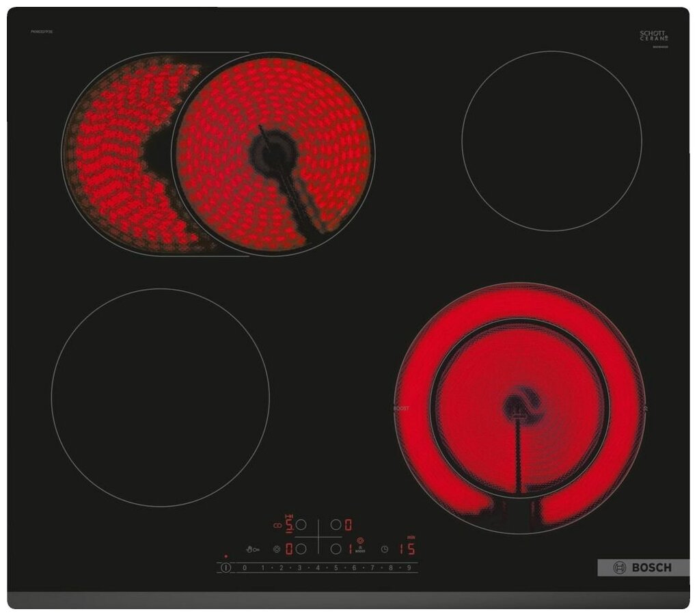This screenshot has width=697, height=616.
Task: Tap the glowing bottom-right dual-ring burner
Action: [x=519, y=408]
